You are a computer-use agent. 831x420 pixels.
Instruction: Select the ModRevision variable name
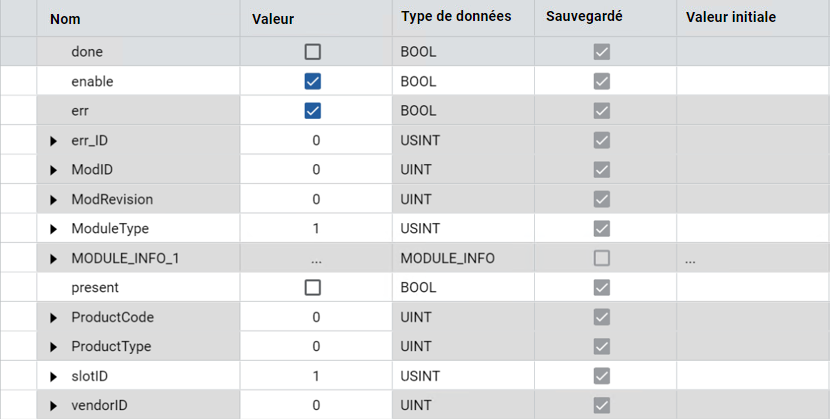[x=112, y=199]
